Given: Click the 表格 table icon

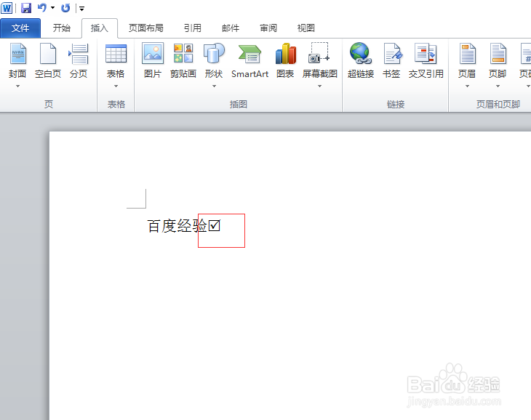Looking at the screenshot, I should [x=116, y=54].
